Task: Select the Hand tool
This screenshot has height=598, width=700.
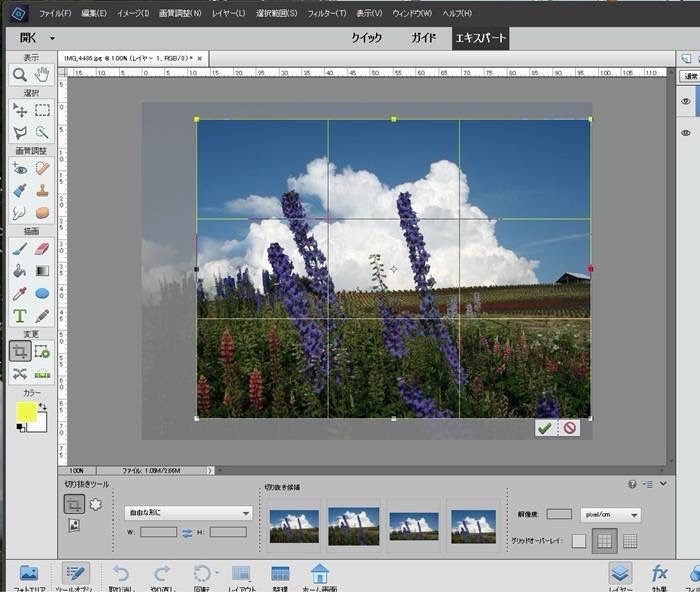Action: pos(42,75)
